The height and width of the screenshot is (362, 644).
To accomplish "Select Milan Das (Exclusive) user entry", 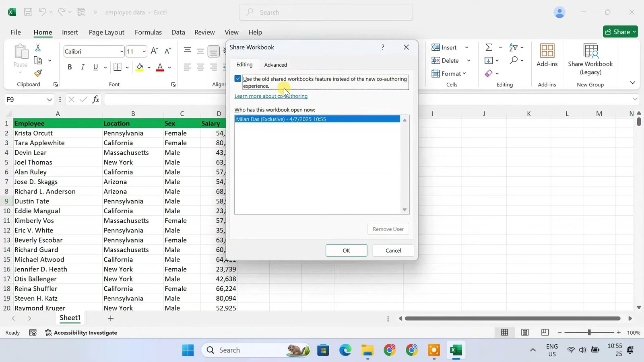I will click(x=318, y=119).
